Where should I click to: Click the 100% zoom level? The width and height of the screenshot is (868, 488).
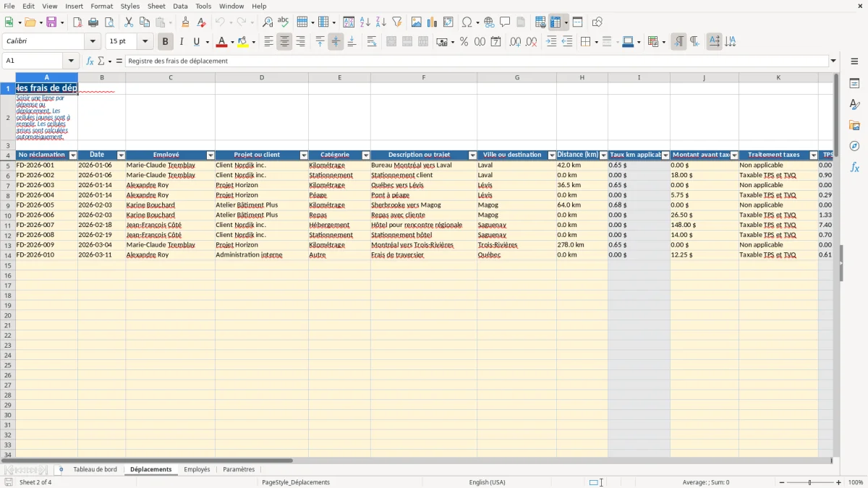(855, 482)
